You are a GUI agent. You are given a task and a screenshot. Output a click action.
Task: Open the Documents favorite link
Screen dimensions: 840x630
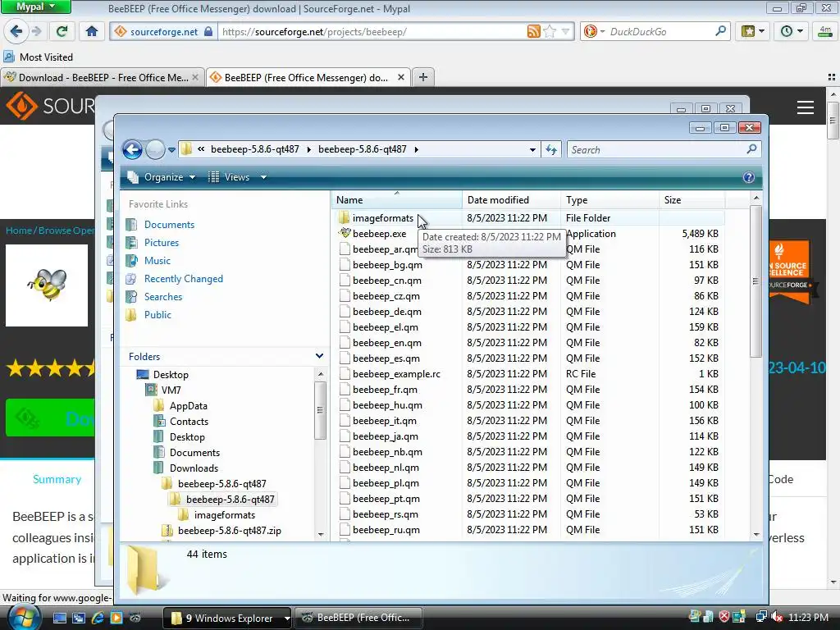pos(169,225)
